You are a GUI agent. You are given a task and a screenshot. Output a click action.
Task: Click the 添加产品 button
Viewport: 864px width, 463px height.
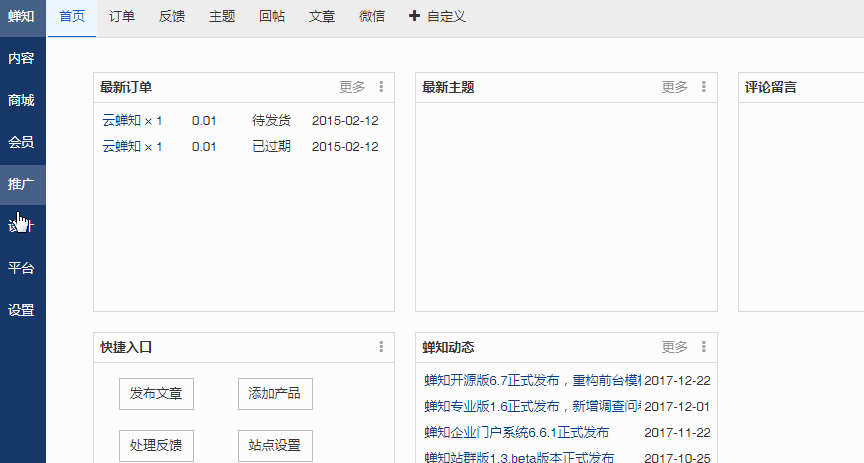coord(275,394)
